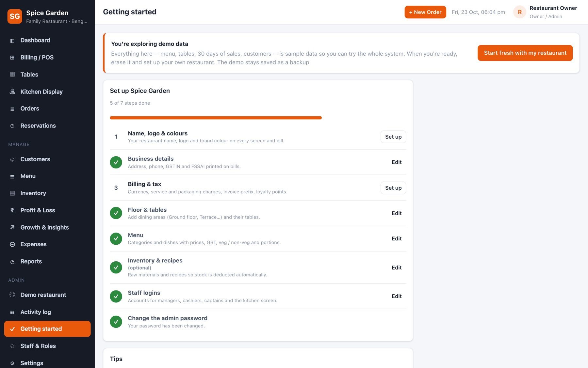The width and height of the screenshot is (588, 368).
Task: Go to Tables in the sidebar
Action: click(47, 75)
